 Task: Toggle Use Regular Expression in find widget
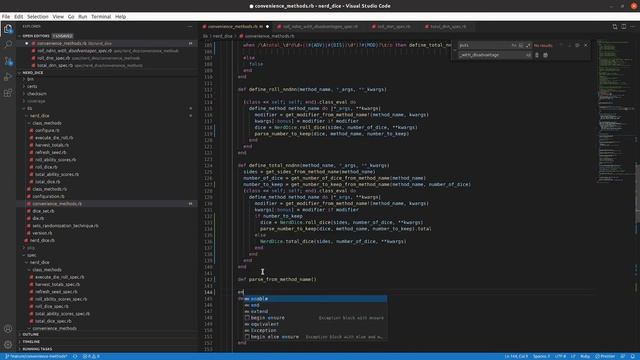pos(528,45)
